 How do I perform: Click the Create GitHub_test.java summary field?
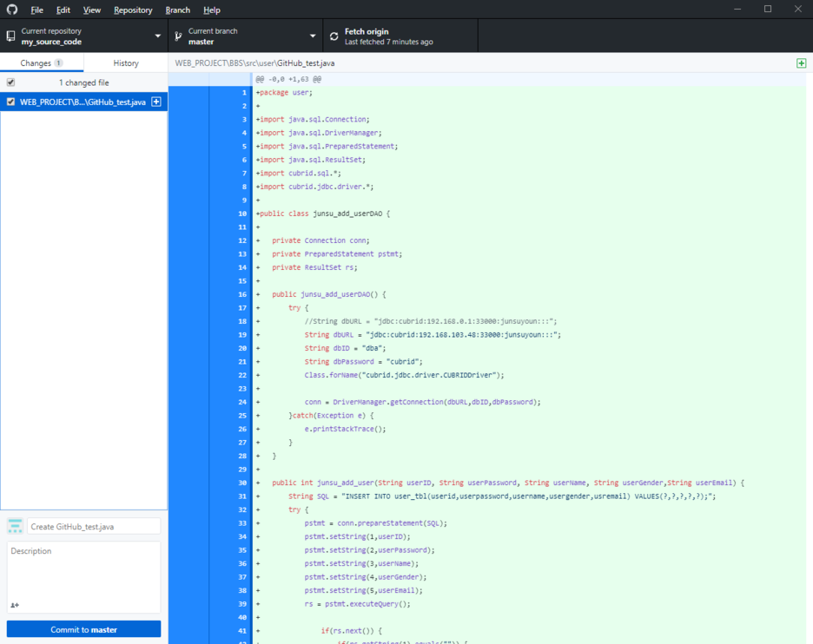(96, 525)
